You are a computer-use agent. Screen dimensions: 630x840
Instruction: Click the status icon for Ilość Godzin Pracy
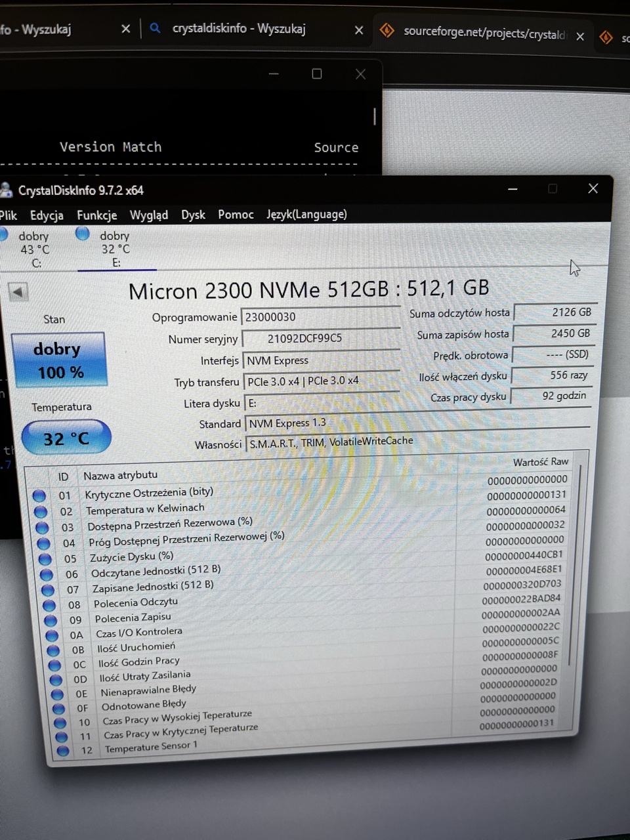coord(55,665)
